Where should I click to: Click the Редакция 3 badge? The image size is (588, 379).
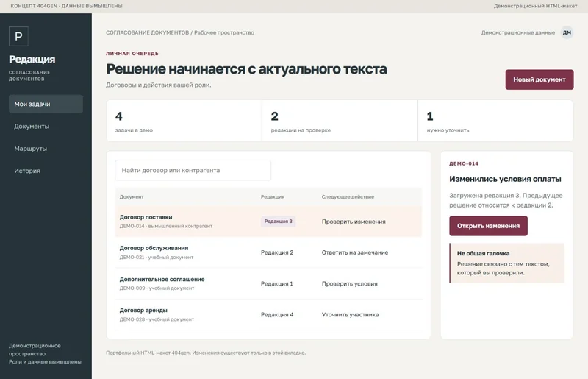click(279, 222)
